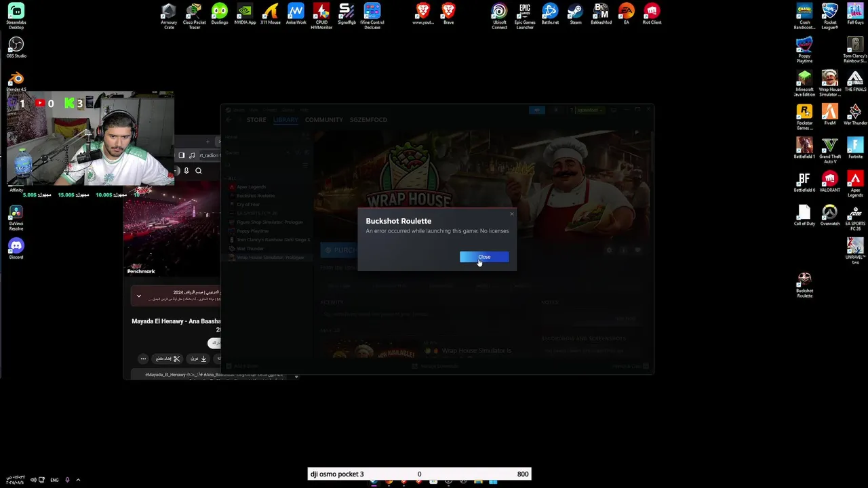The height and width of the screenshot is (488, 868).
Task: Select Cry of Fear in Steam library
Action: click(x=248, y=205)
